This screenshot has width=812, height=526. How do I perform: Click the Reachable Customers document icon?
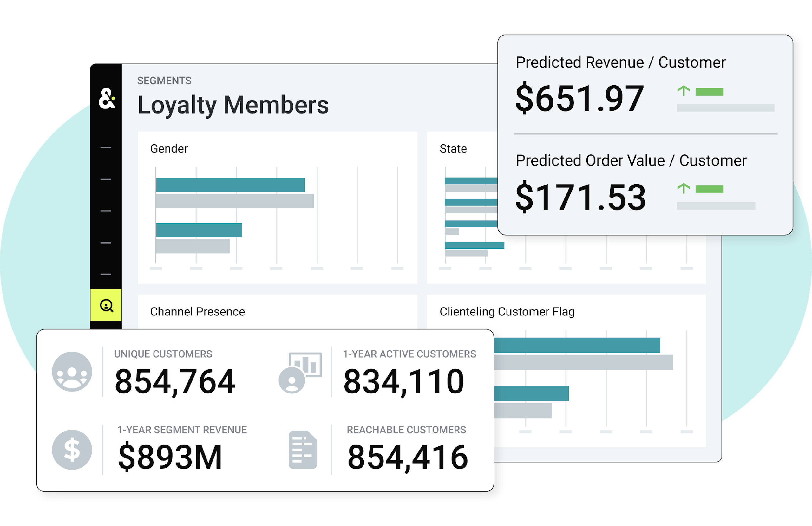coord(303,450)
